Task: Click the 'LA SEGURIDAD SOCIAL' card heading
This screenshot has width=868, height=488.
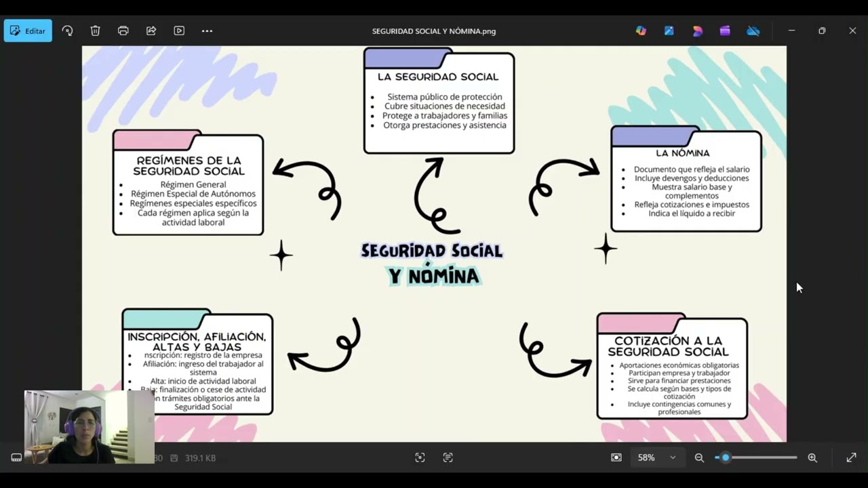Action: coord(438,77)
